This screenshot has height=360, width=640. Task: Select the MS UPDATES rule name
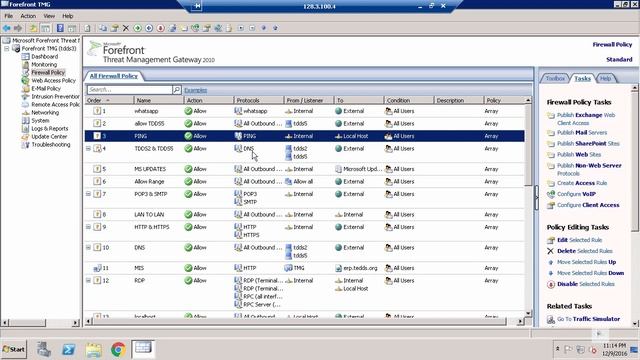click(x=150, y=169)
